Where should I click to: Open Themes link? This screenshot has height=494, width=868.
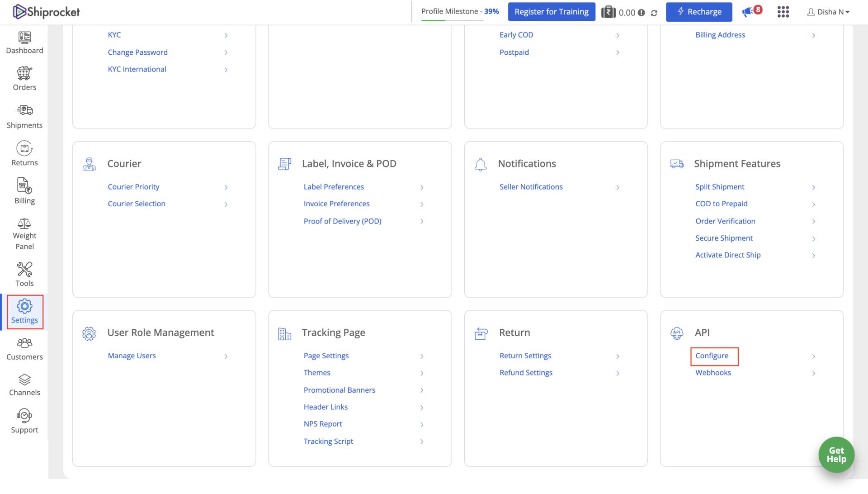coord(317,373)
